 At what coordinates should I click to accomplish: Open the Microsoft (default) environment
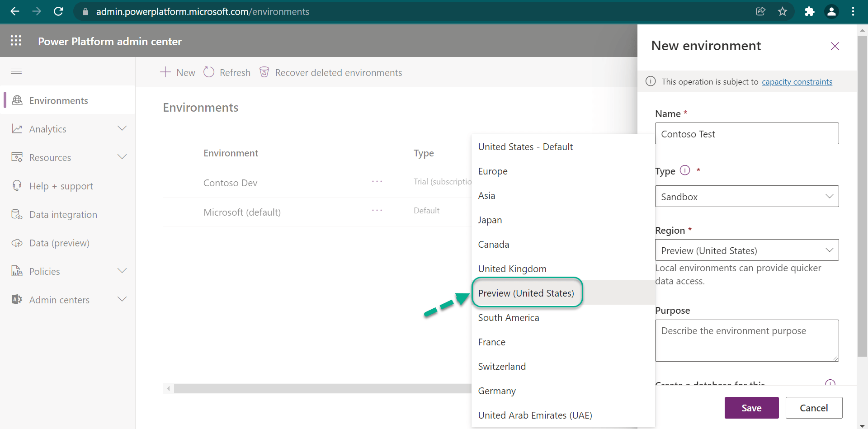point(242,212)
